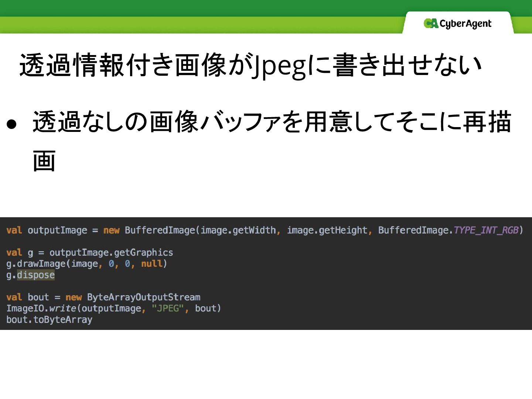Click 'ImageIO.write' in the code

41,308
